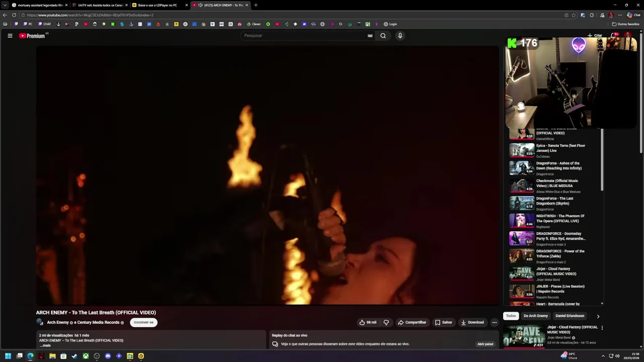Click the Criar create button
This screenshot has height=362, width=644.
point(595,36)
